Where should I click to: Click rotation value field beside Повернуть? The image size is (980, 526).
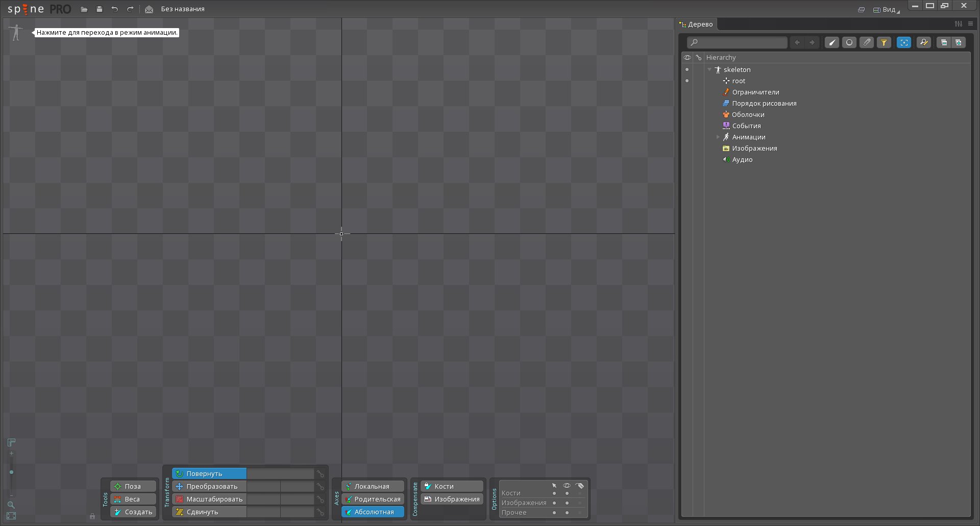pos(280,473)
